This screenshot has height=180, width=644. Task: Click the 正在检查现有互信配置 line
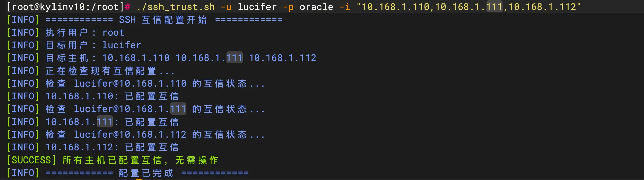[x=110, y=71]
